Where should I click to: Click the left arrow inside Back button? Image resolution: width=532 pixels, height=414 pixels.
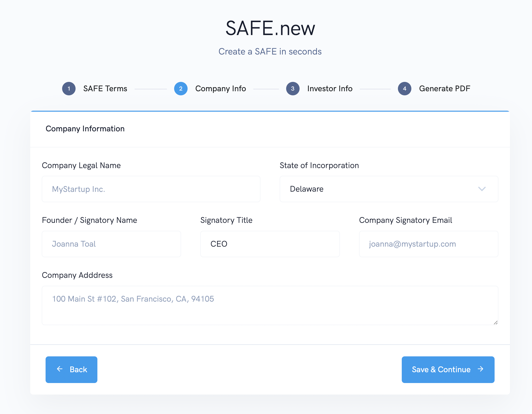pyautogui.click(x=60, y=369)
